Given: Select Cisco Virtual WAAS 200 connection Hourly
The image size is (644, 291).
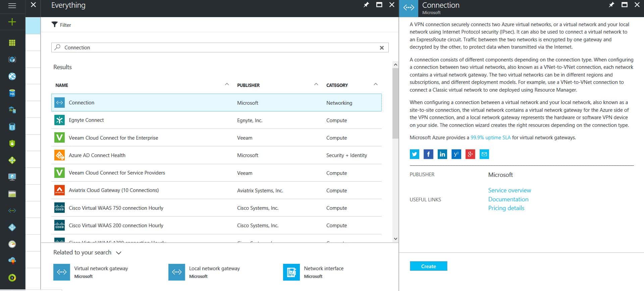Looking at the screenshot, I should tap(216, 225).
